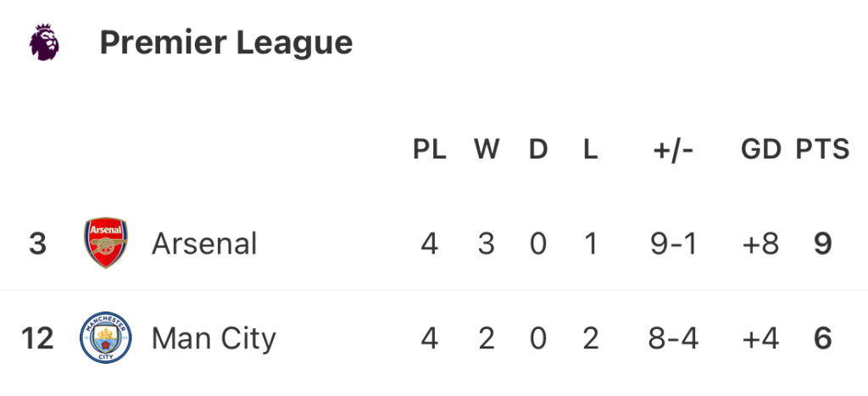Select the Man City team name

214,338
